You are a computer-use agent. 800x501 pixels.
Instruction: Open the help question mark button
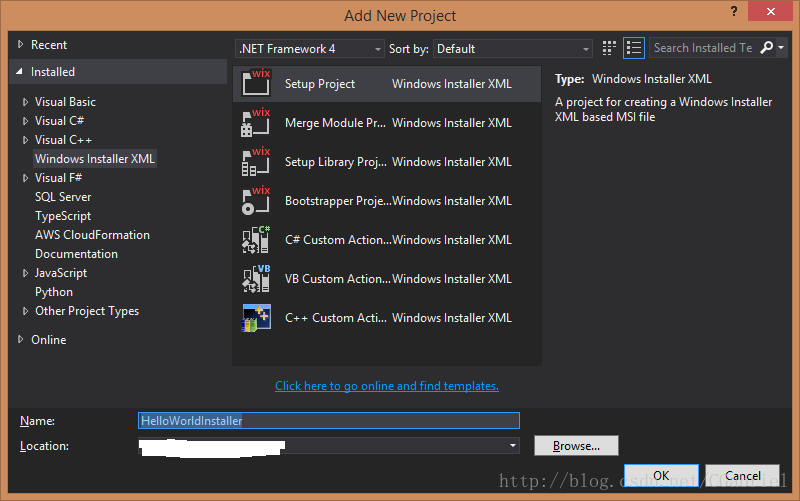tap(734, 11)
